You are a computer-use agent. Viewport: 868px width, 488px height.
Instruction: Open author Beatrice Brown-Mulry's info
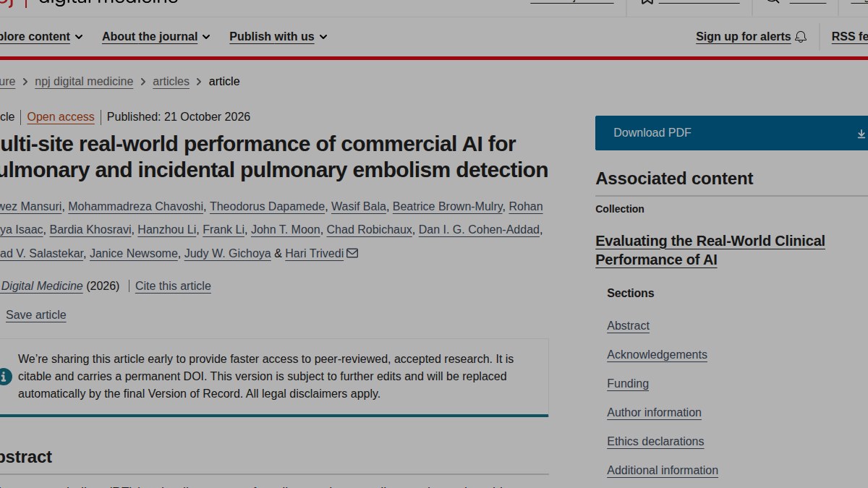(448, 207)
